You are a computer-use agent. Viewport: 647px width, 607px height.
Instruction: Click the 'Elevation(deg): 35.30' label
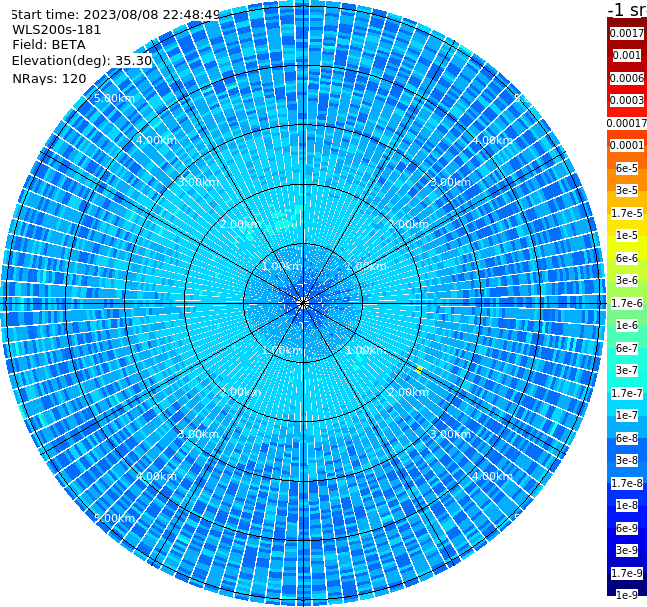click(x=82, y=61)
